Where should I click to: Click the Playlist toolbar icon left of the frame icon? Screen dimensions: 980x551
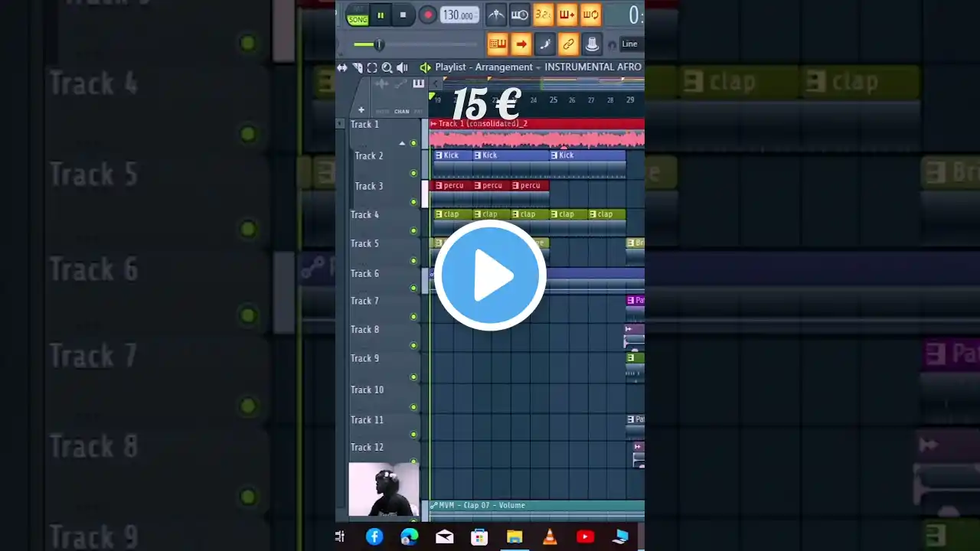[x=358, y=67]
